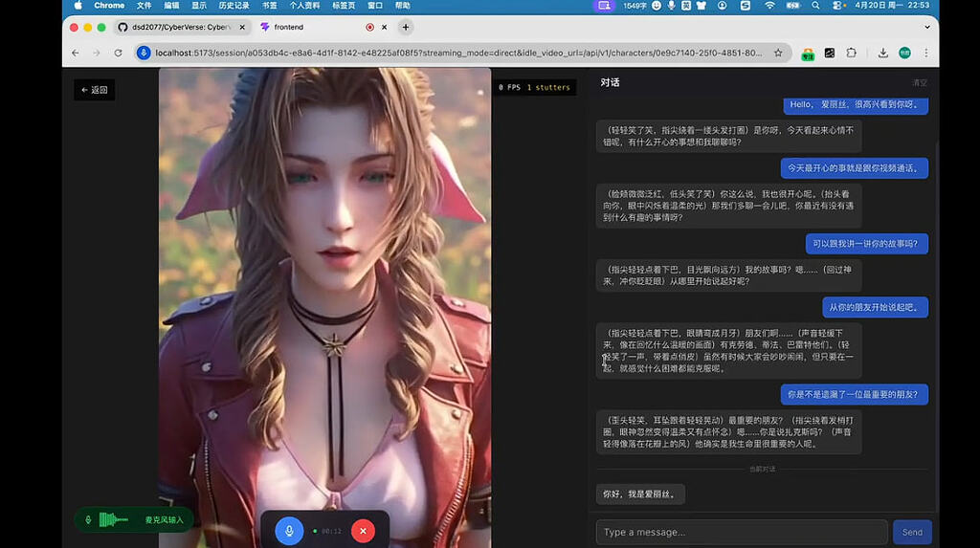Click the smiley face menu bar icon
980x548 pixels.
pos(657,6)
